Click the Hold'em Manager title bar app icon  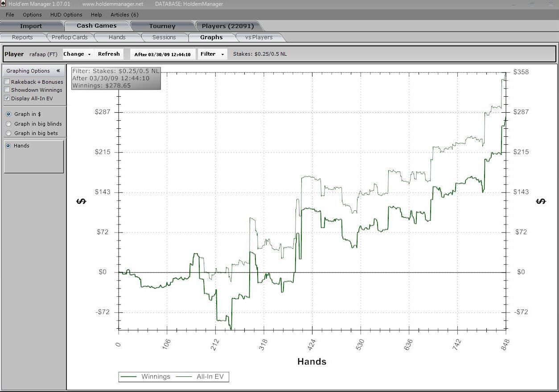coord(4,4)
